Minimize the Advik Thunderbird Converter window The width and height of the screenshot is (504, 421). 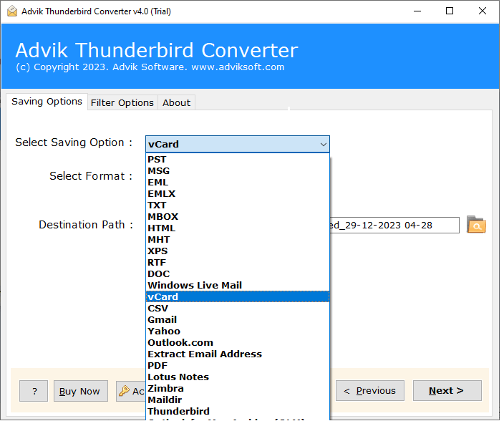[417, 11]
